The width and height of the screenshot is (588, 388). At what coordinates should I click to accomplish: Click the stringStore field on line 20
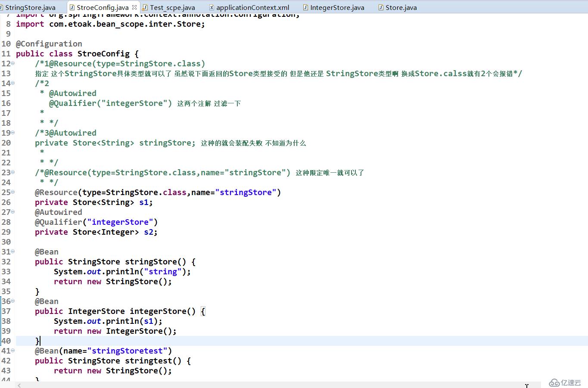[x=167, y=143]
